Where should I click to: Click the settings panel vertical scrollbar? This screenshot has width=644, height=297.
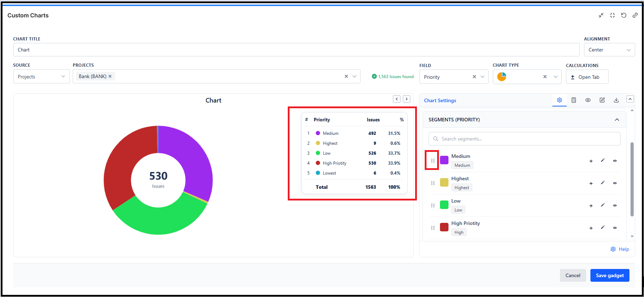click(x=632, y=179)
